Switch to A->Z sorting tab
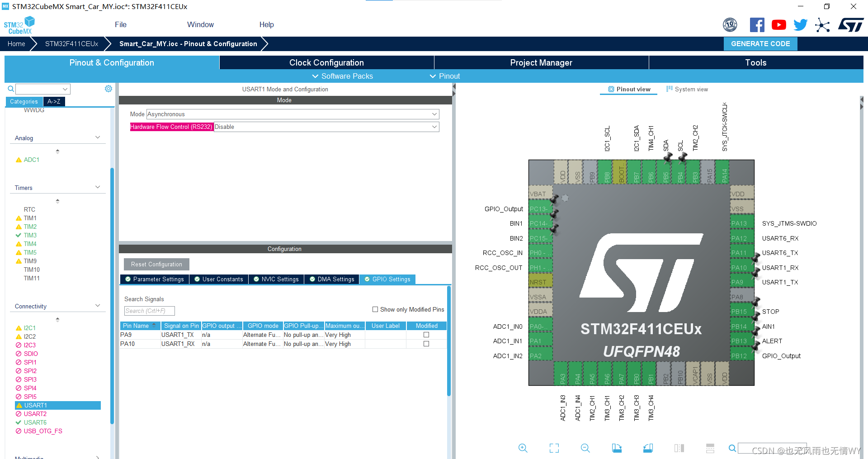 [54, 101]
